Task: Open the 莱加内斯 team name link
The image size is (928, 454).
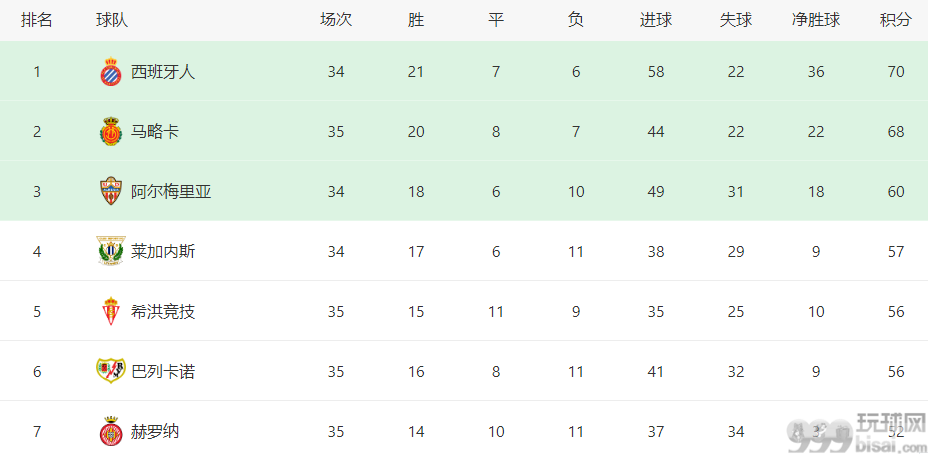Action: pos(163,252)
